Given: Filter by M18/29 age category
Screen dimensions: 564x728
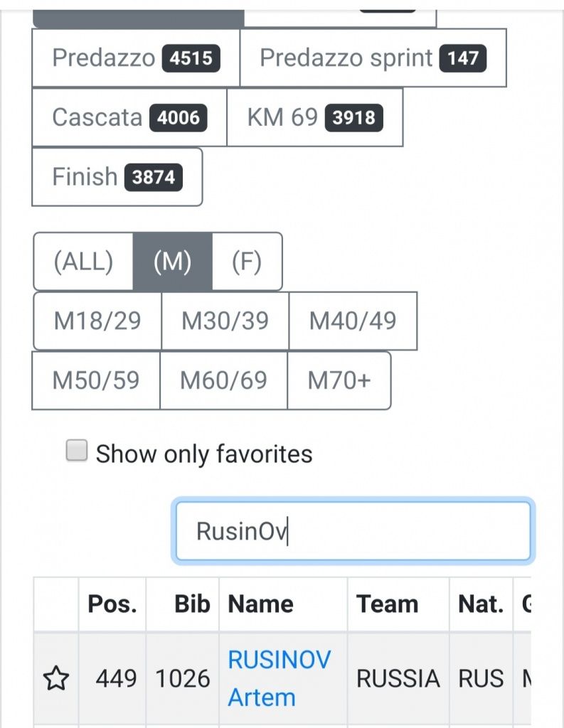Looking at the screenshot, I should point(97,321).
